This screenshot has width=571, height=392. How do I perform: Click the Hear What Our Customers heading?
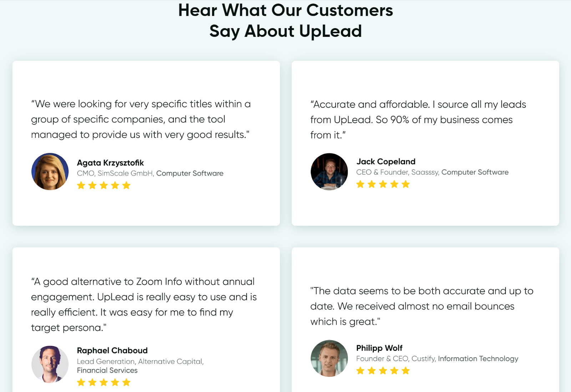pyautogui.click(x=285, y=10)
